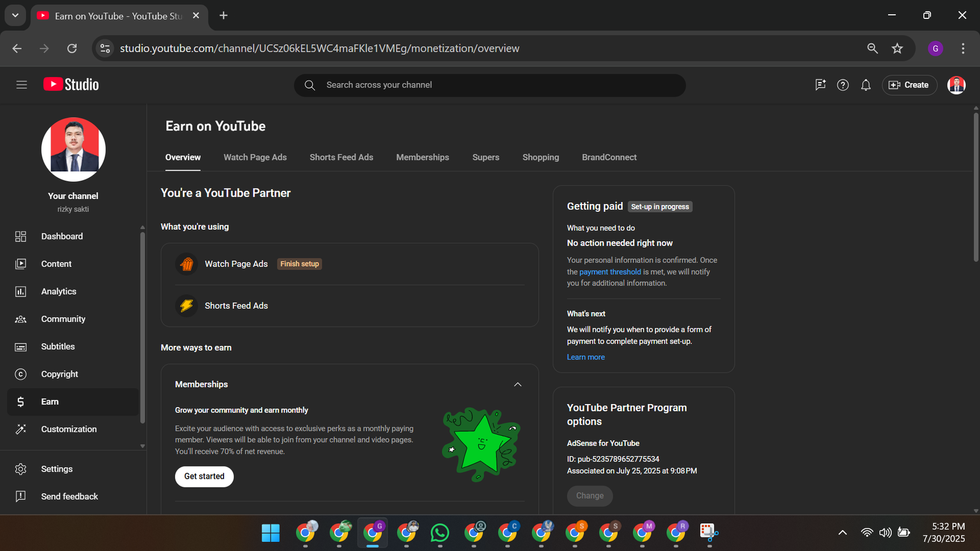Image resolution: width=980 pixels, height=551 pixels.
Task: Click the Copyright sidebar icon
Action: pos(21,374)
